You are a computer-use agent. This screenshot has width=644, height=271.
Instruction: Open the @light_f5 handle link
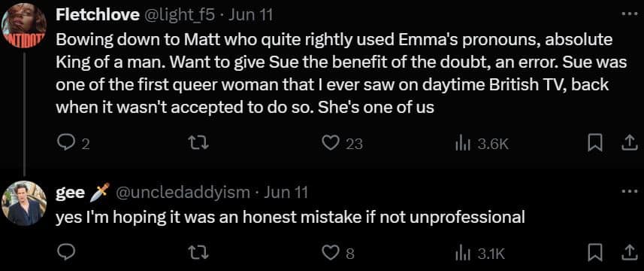[x=178, y=15]
